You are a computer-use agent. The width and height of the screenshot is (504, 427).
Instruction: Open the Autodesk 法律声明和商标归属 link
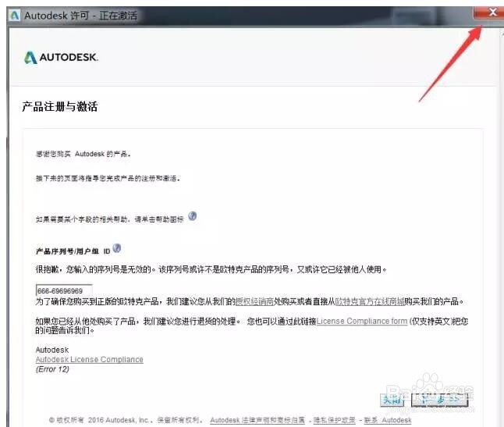click(x=257, y=420)
